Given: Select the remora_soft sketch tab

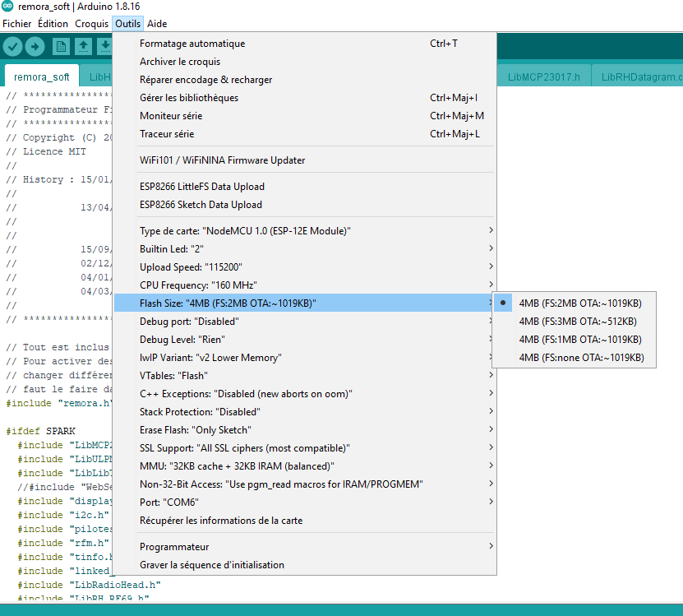Looking at the screenshot, I should (x=42, y=77).
